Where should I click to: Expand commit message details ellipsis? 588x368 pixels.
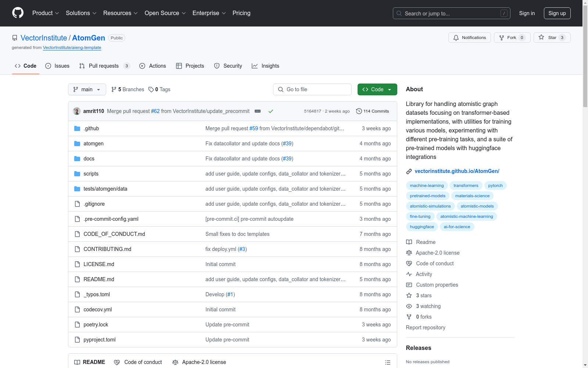(x=258, y=111)
